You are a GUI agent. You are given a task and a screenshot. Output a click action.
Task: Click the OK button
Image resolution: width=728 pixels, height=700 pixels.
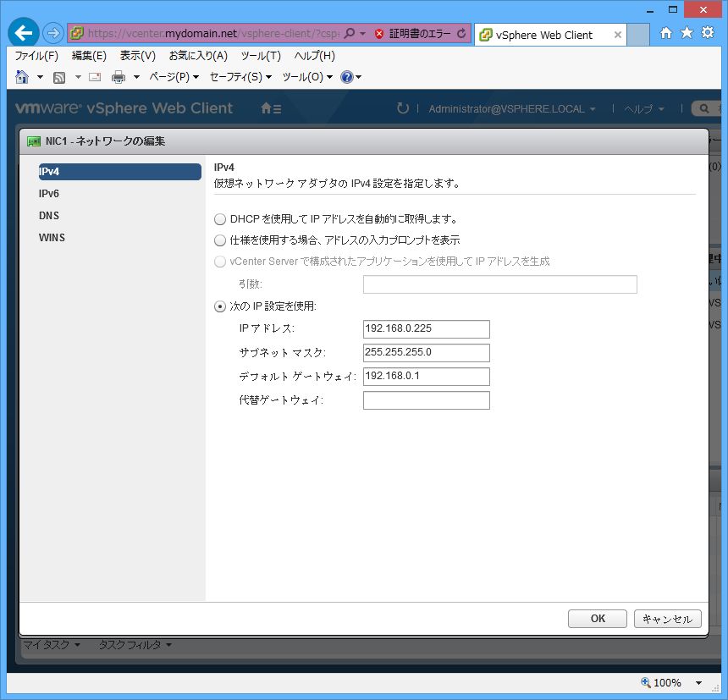pyautogui.click(x=598, y=619)
